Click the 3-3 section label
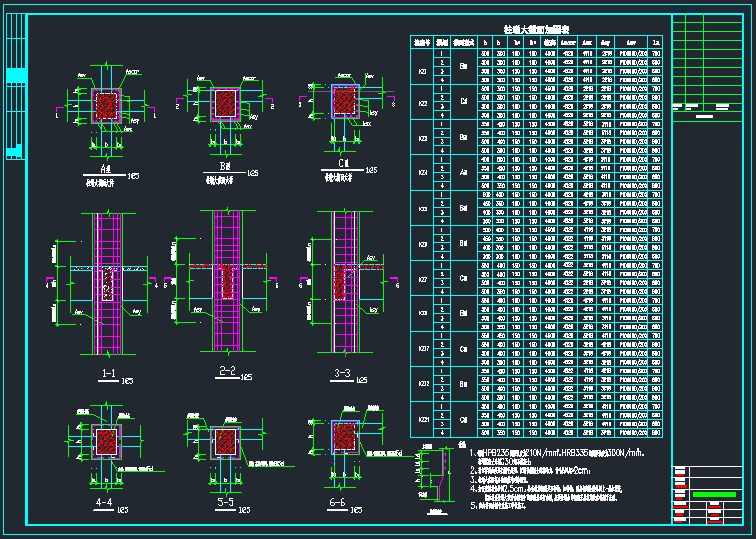This screenshot has width=756, height=539. point(342,374)
